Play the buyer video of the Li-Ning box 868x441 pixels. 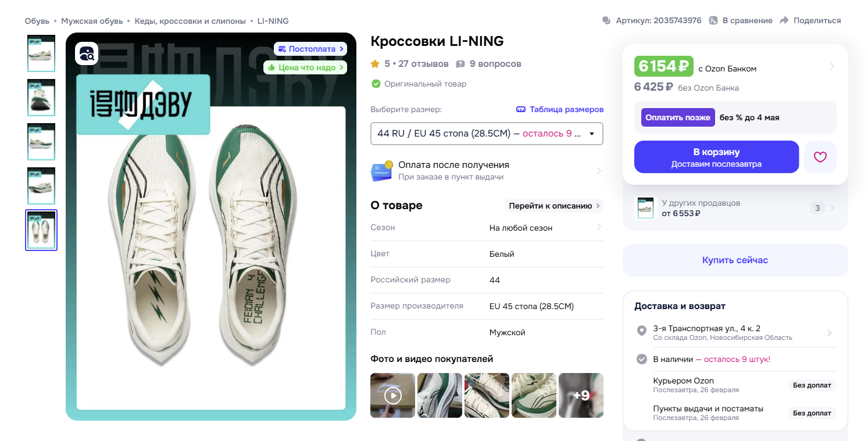393,396
